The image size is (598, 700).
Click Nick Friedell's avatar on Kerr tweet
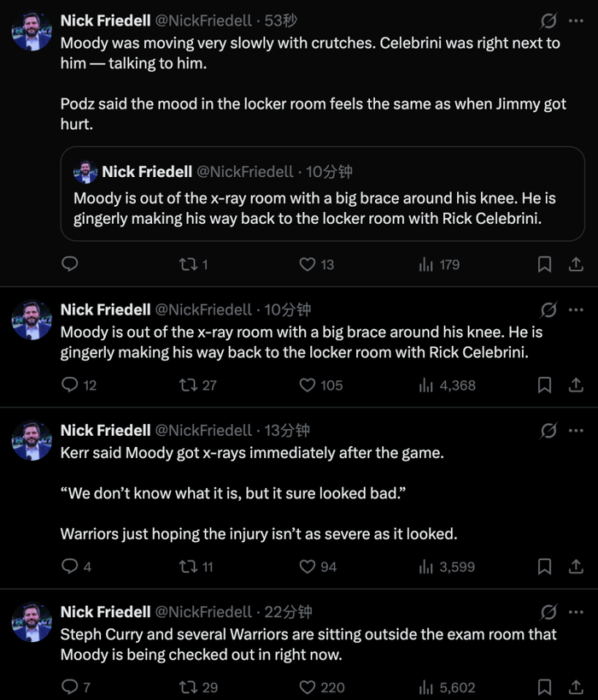[32, 442]
